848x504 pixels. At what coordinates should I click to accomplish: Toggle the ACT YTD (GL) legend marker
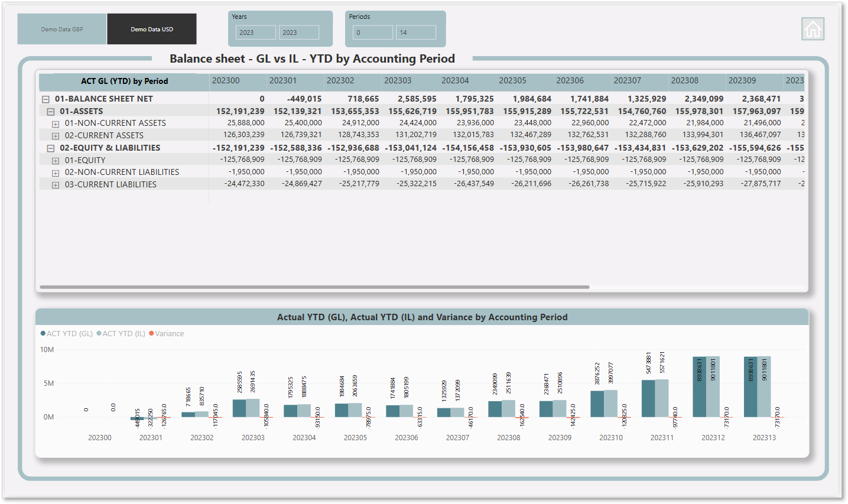click(x=43, y=333)
